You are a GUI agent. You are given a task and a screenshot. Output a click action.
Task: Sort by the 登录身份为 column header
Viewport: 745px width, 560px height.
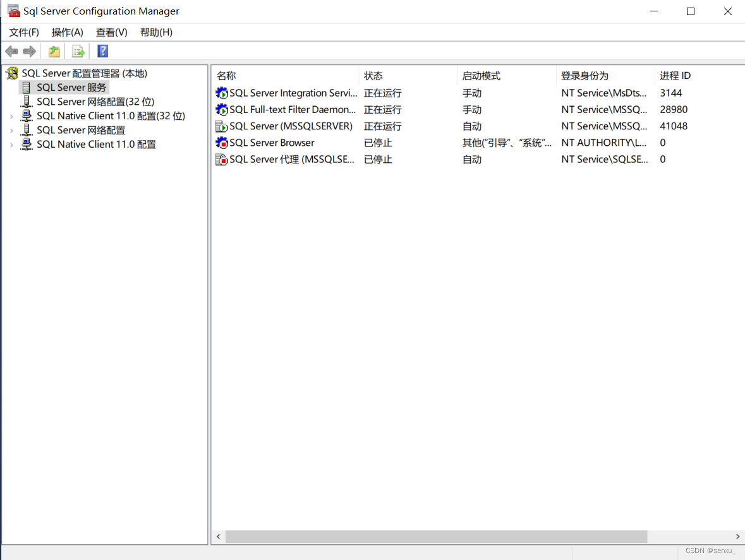coord(605,76)
